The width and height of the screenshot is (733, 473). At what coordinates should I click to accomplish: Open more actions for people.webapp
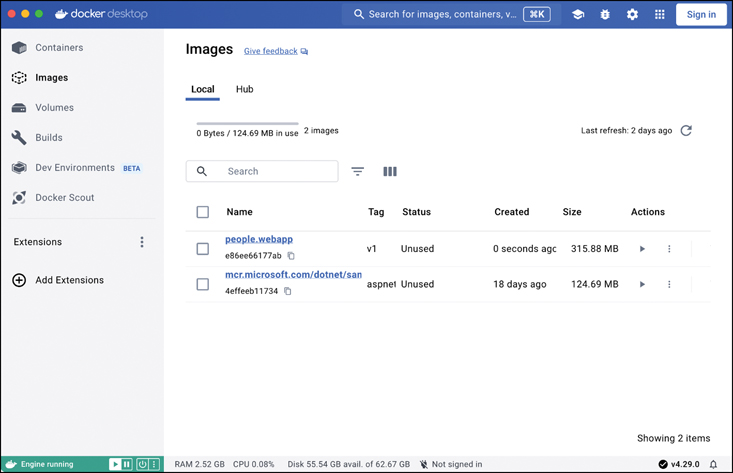tap(669, 249)
